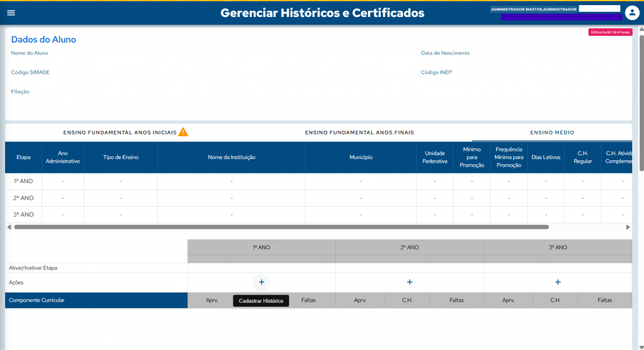Open the hamburger navigation menu
The image size is (644, 350).
point(11,13)
